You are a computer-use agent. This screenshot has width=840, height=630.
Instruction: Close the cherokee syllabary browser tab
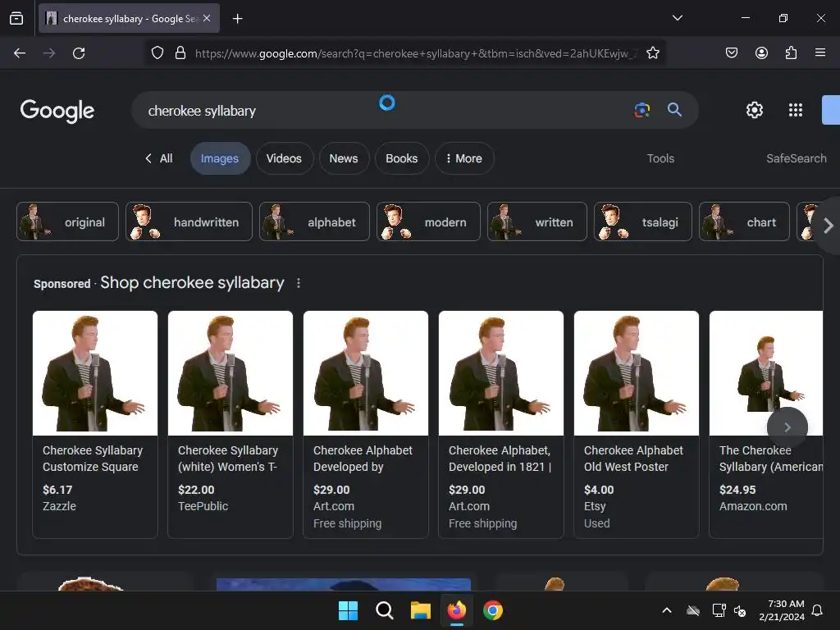207,18
